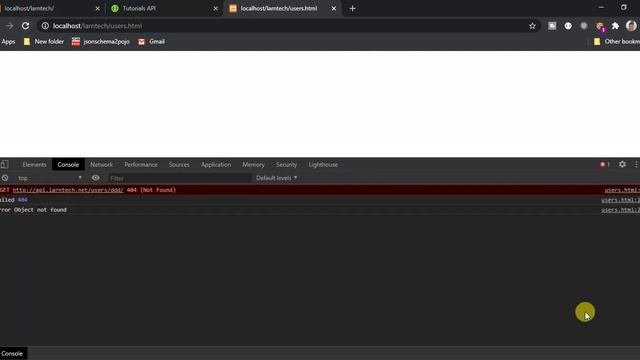Click the Gmail bookmark envelope icon

pyautogui.click(x=141, y=42)
